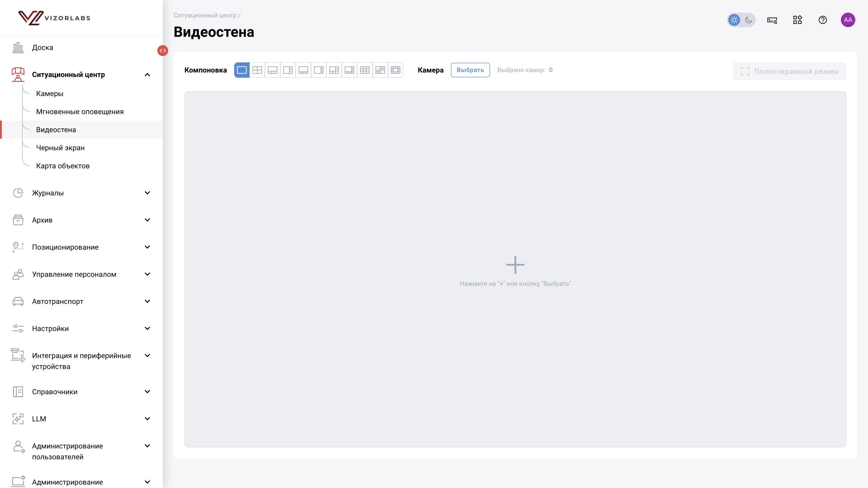868x488 pixels.
Task: Expand the Справочники section
Action: (x=147, y=392)
